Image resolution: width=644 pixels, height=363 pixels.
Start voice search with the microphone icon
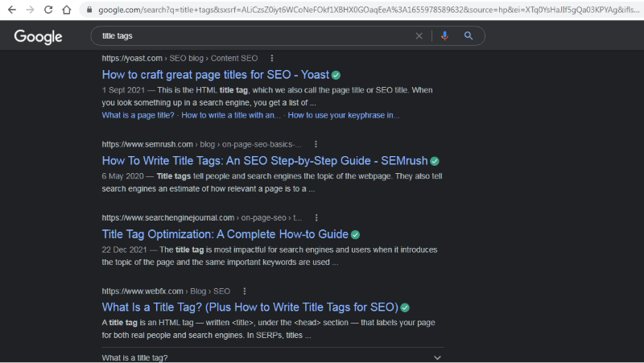click(444, 35)
